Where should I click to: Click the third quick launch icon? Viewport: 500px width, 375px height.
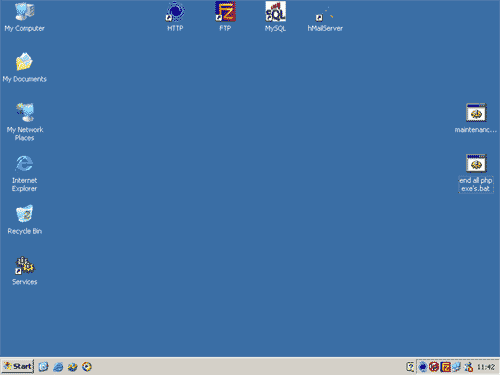pyautogui.click(x=72, y=367)
